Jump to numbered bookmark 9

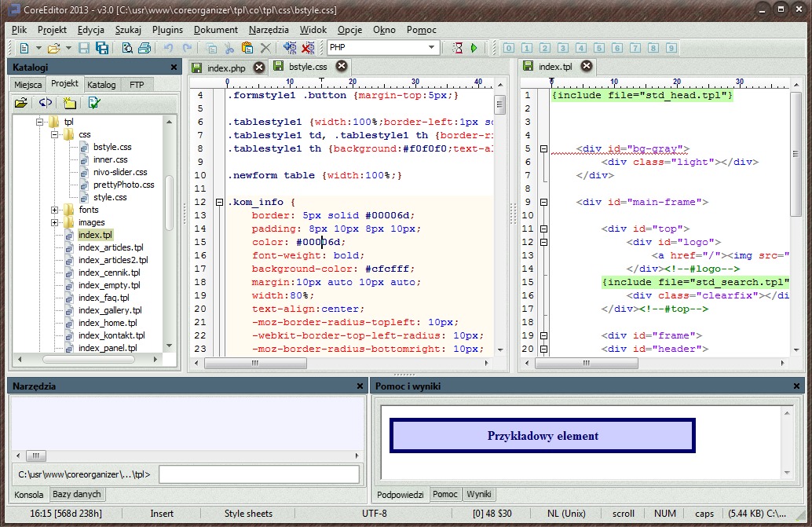pyautogui.click(x=671, y=48)
